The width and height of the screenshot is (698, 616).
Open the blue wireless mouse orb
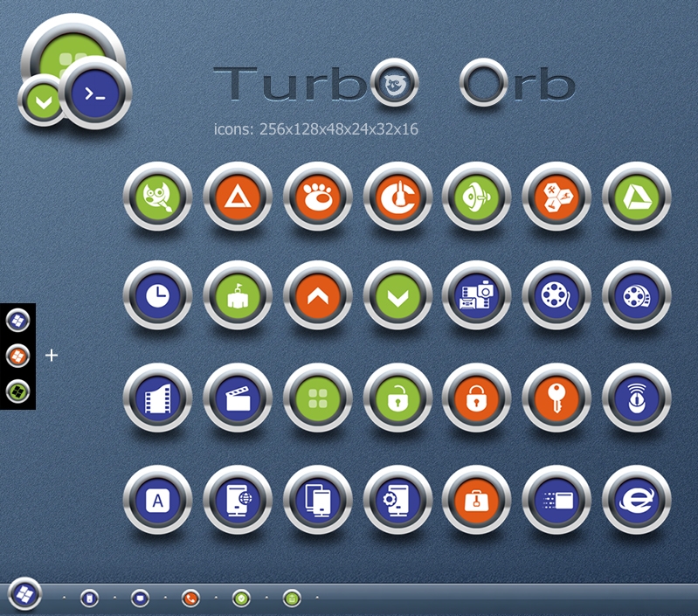637,398
